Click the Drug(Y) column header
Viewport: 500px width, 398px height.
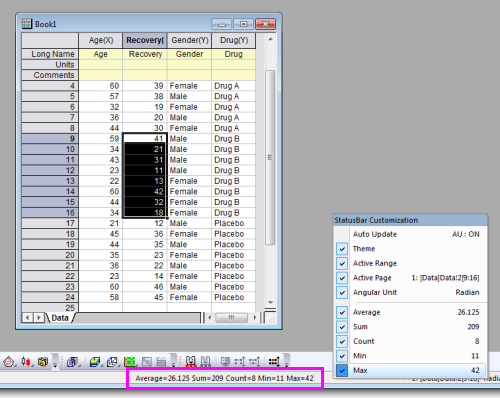pos(234,40)
